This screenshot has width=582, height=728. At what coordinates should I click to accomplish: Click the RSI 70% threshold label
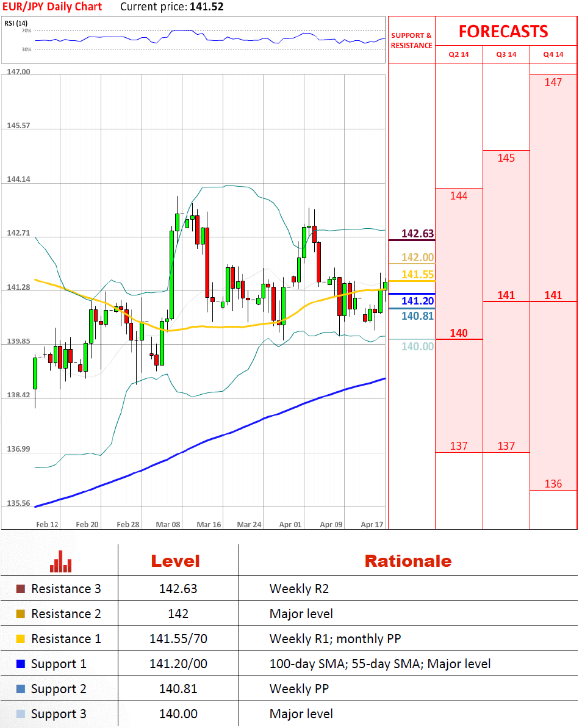(26, 31)
